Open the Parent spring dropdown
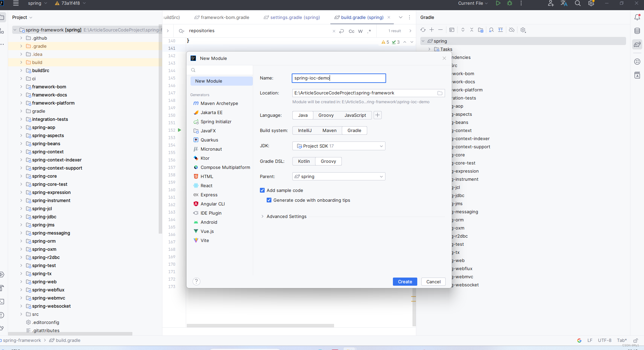This screenshot has height=350, width=644. (x=339, y=177)
